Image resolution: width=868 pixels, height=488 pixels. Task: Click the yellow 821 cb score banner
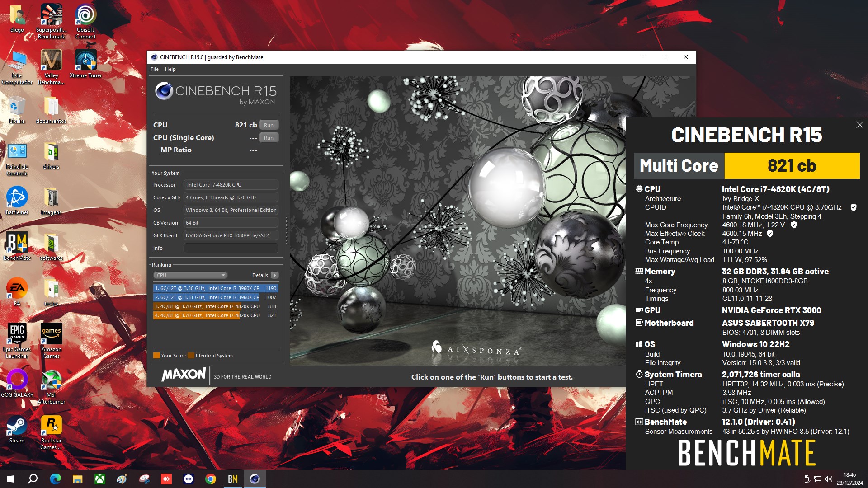tap(792, 166)
